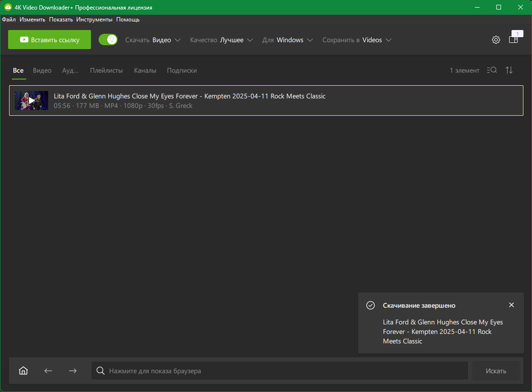This screenshot has height=392, width=532.
Task: Open the Файл menu
Action: click(9, 20)
